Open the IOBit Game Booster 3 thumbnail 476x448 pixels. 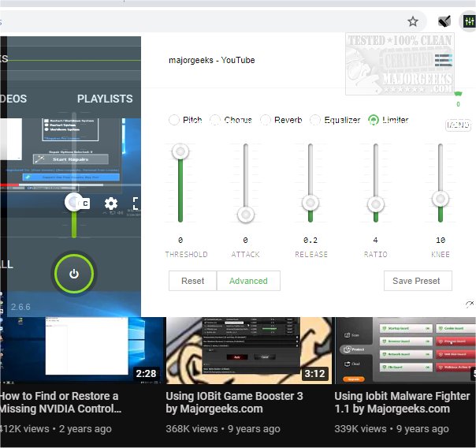click(x=249, y=350)
